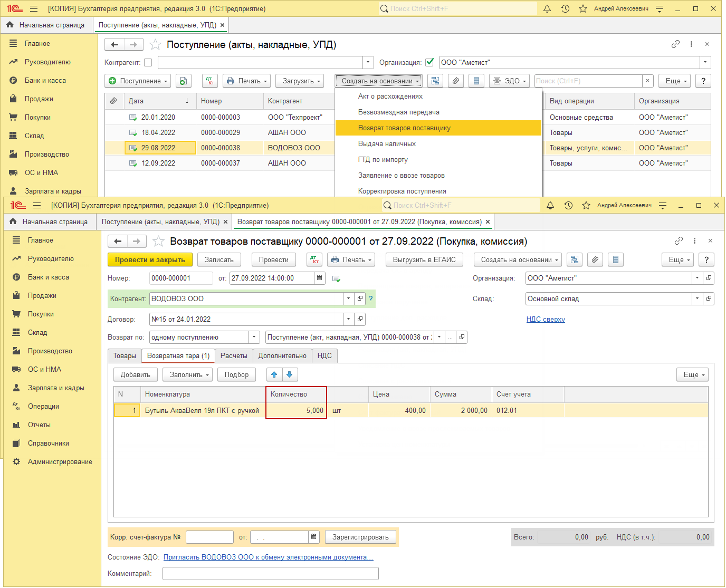Open Банк и касса in lower window sidebar

pyautogui.click(x=49, y=277)
